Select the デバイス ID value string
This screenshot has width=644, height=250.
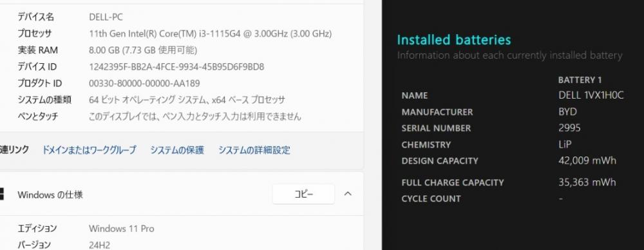coord(176,66)
